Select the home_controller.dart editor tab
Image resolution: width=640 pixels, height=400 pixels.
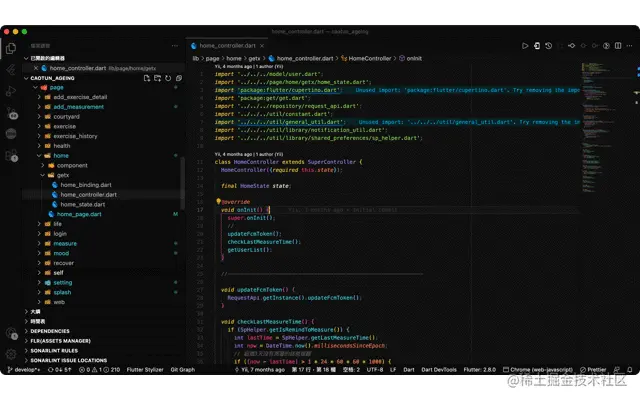point(227,46)
